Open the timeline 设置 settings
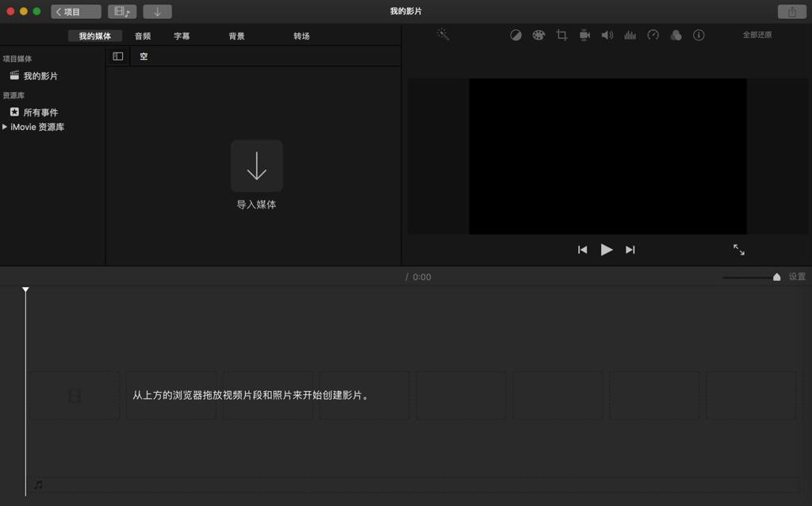 (797, 277)
